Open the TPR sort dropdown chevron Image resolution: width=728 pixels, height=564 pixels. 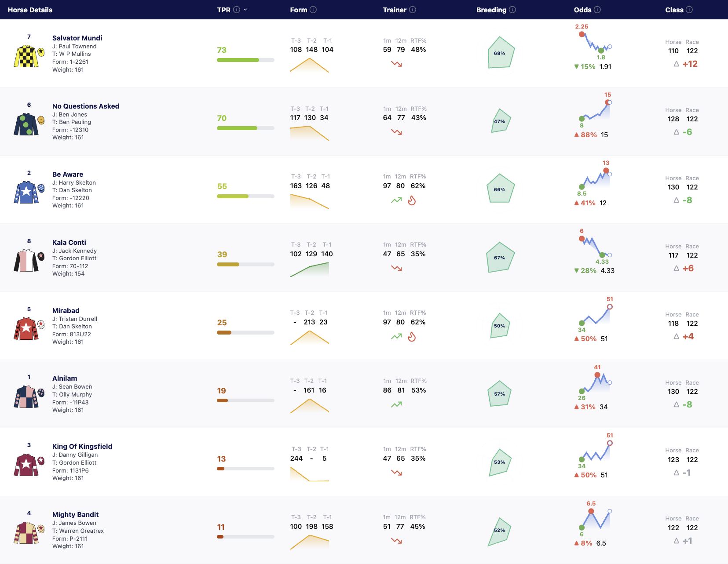coord(245,10)
